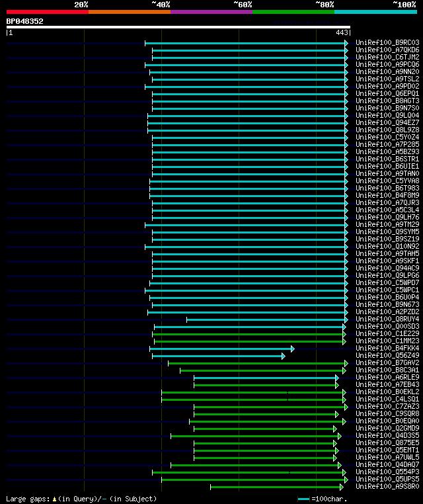Select the UniRef100_A9PCQ6 label

[x=387, y=64]
